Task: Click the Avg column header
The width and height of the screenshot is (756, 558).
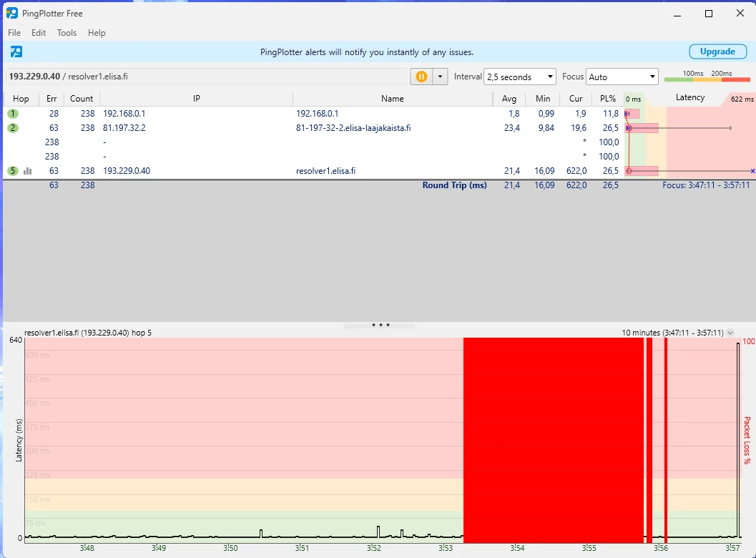Action: point(509,99)
